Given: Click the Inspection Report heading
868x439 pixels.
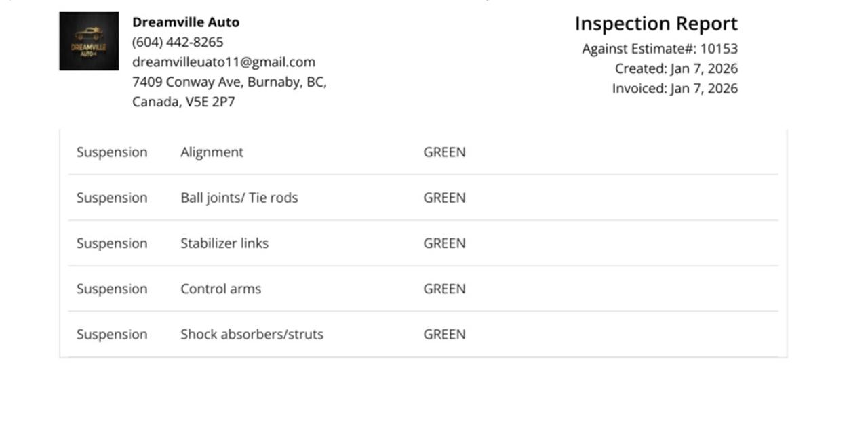Looking at the screenshot, I should [656, 24].
